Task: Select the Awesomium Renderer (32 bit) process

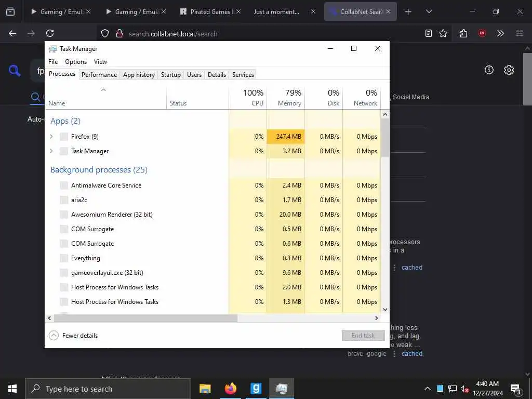Action: click(212, 215)
